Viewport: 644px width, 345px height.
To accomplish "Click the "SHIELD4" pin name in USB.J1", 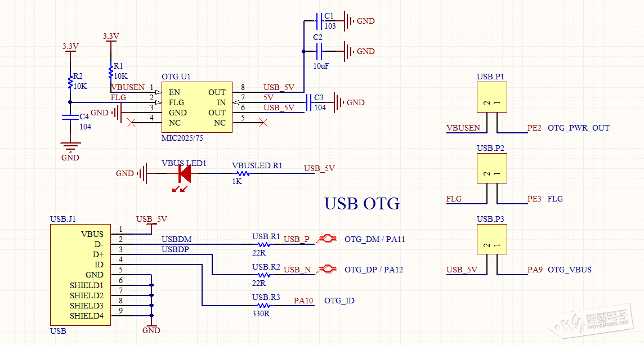I will coord(87,316).
